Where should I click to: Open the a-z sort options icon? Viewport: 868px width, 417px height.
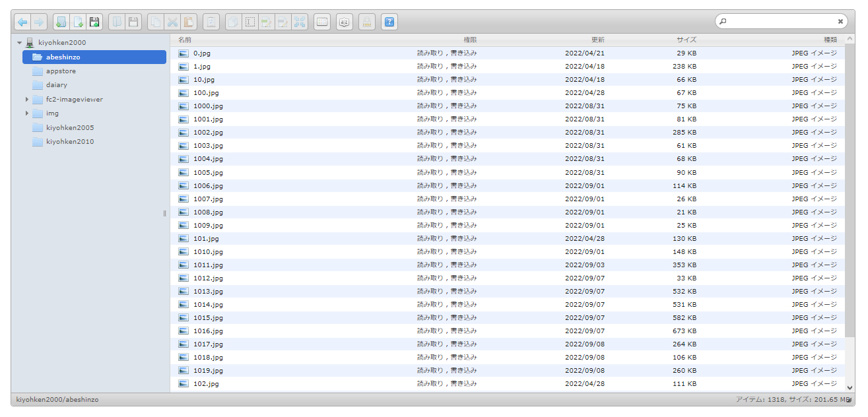tap(344, 22)
